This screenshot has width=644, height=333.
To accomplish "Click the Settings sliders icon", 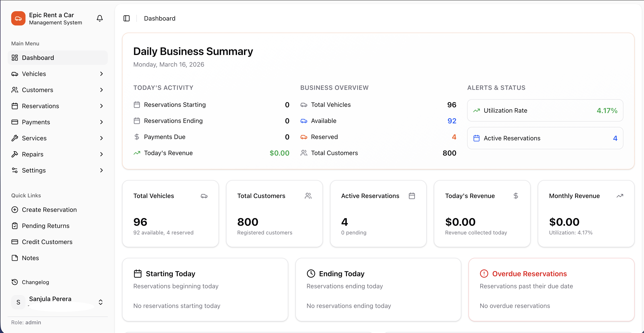I will tap(15, 170).
